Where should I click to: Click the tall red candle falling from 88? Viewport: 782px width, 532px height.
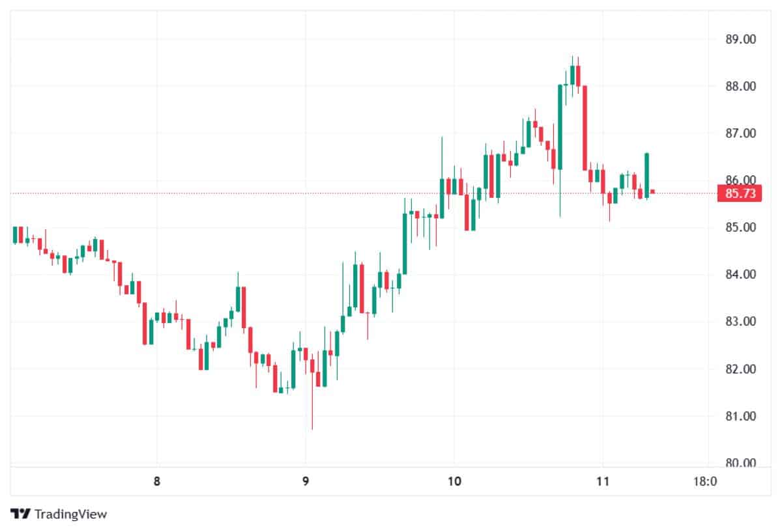point(585,128)
